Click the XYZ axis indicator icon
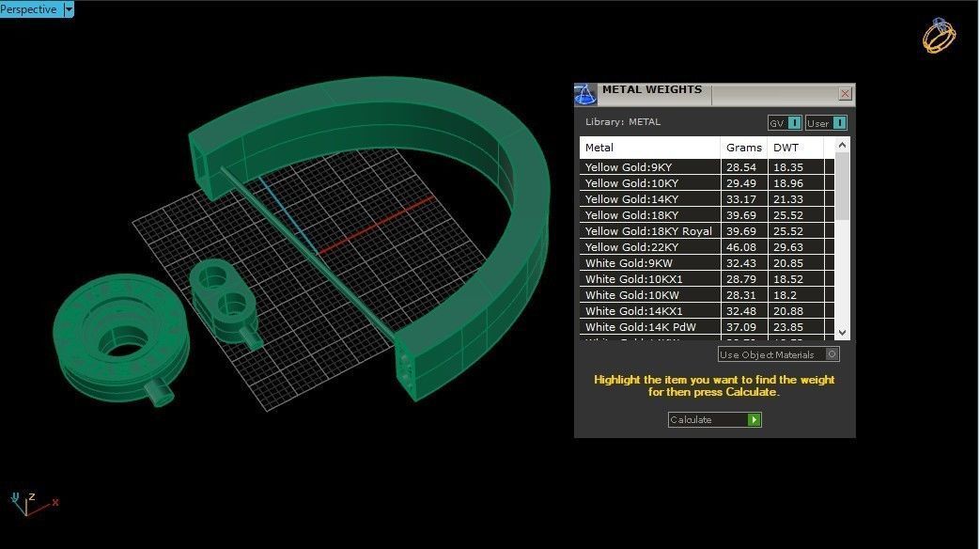 click(x=34, y=504)
